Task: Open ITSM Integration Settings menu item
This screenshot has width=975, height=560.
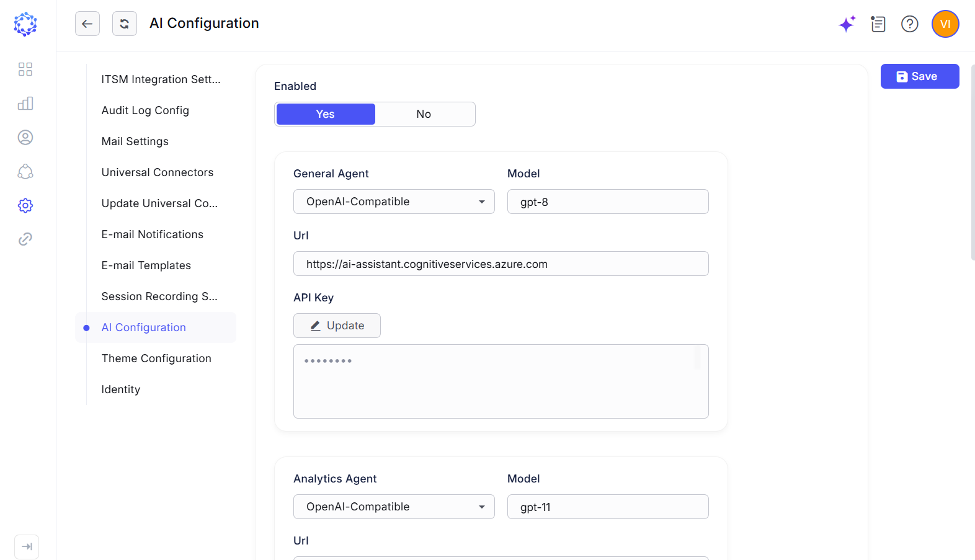Action: point(161,79)
